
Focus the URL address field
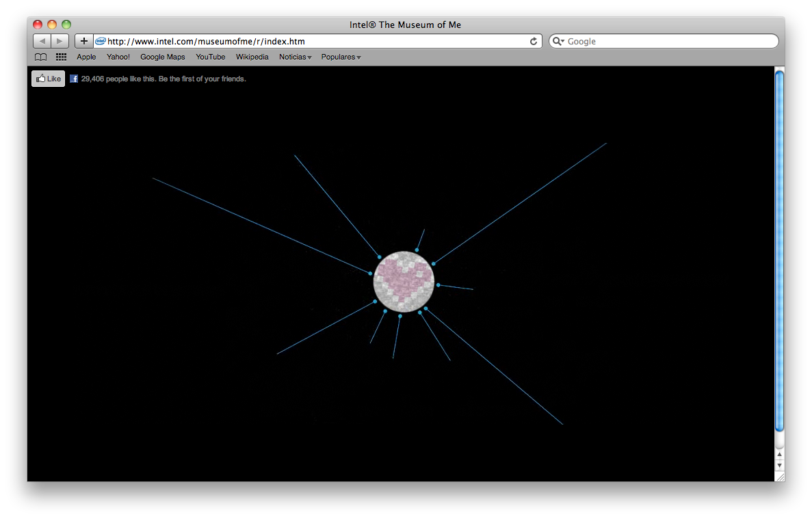click(x=315, y=42)
